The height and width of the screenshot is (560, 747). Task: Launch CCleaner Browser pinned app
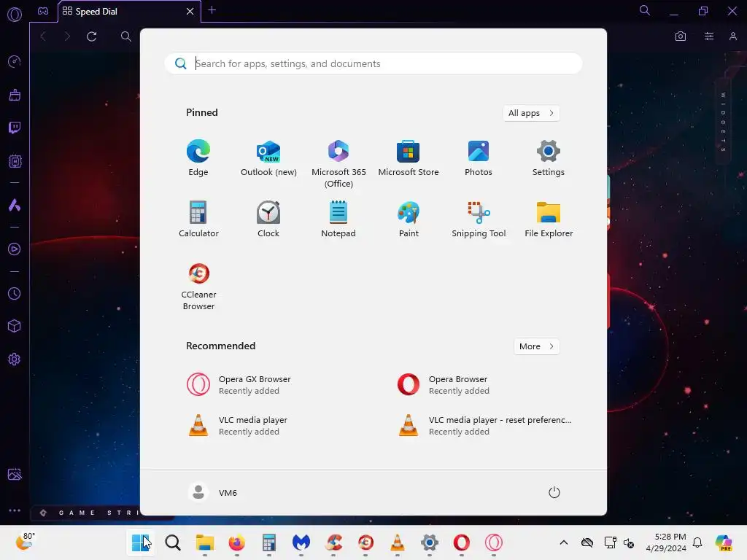198,286
